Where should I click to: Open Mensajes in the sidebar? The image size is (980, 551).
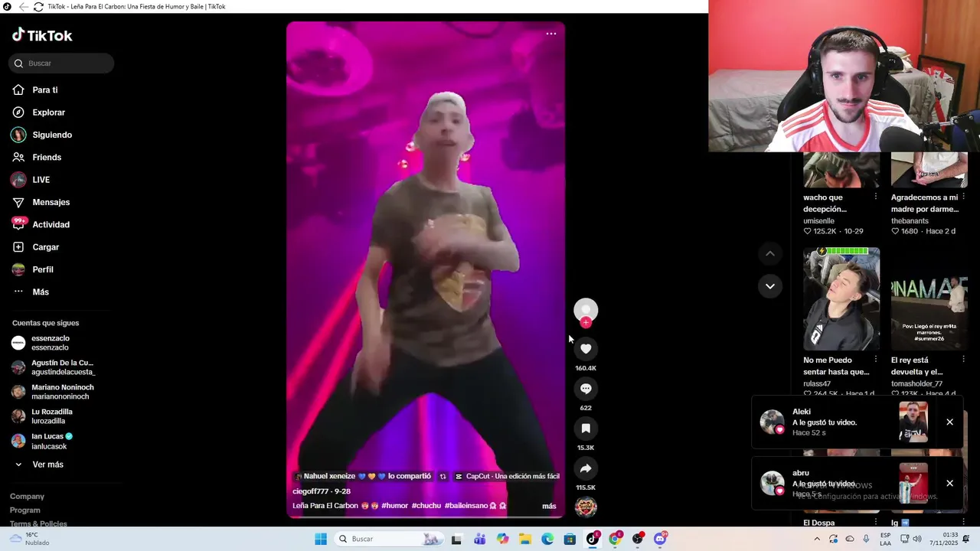[x=51, y=202]
